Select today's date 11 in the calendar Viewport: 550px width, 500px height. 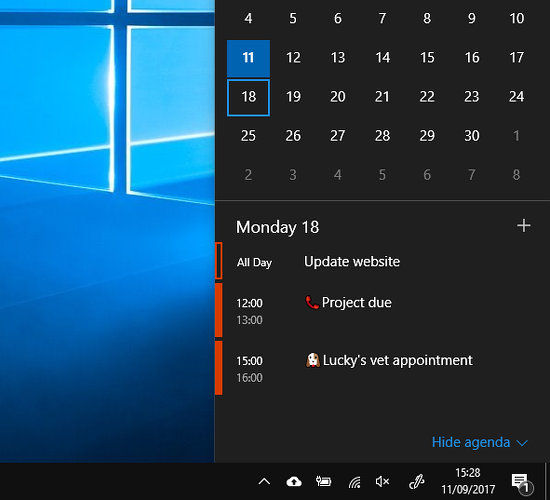[248, 58]
